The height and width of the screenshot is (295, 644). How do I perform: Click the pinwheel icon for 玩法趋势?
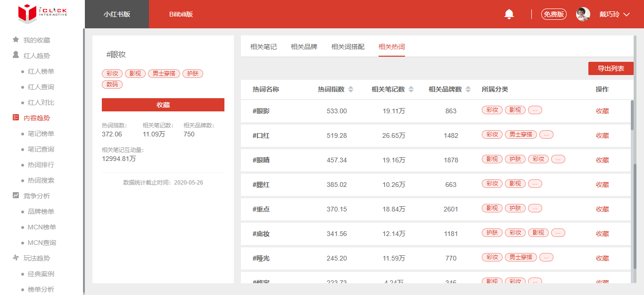(16, 258)
